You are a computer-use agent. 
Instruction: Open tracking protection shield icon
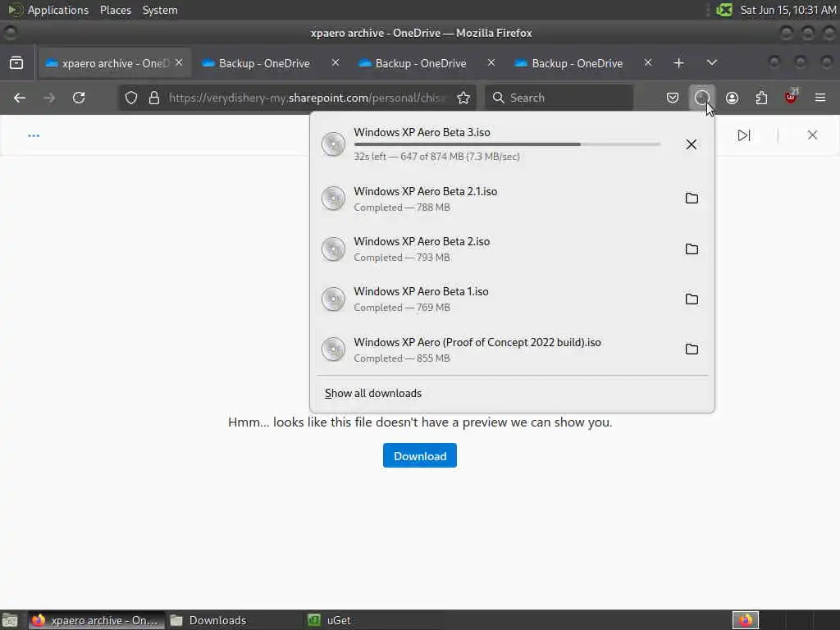click(x=131, y=98)
